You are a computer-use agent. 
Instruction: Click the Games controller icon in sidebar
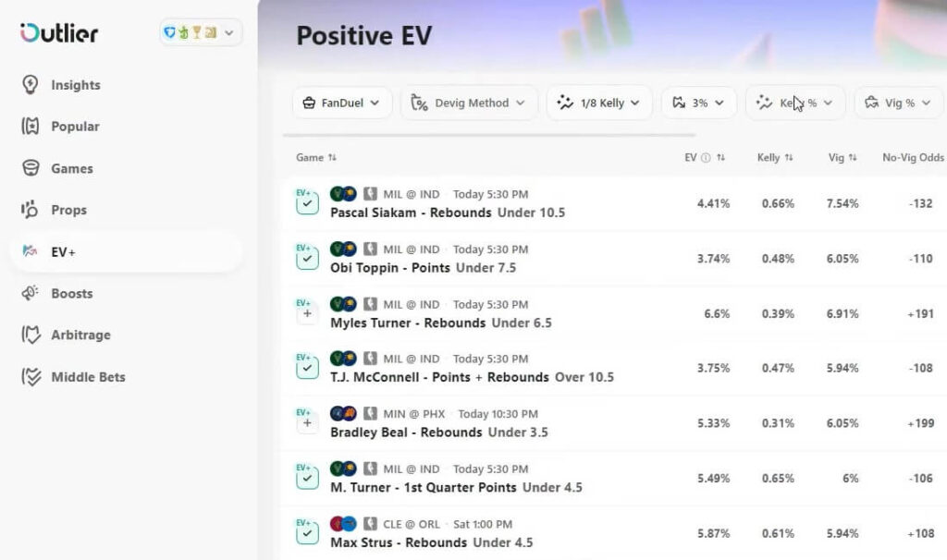pos(29,168)
